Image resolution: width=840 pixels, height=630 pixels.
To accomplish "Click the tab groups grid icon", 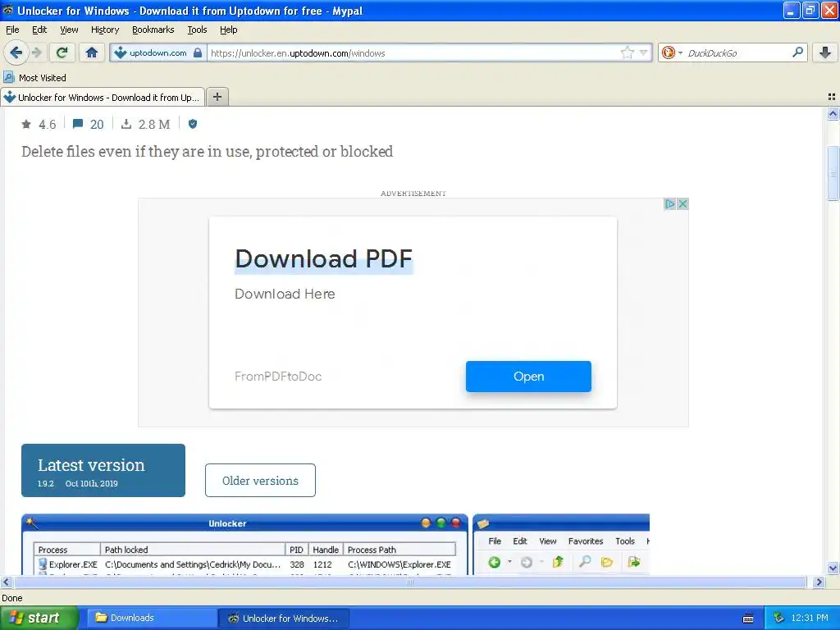I will [832, 97].
